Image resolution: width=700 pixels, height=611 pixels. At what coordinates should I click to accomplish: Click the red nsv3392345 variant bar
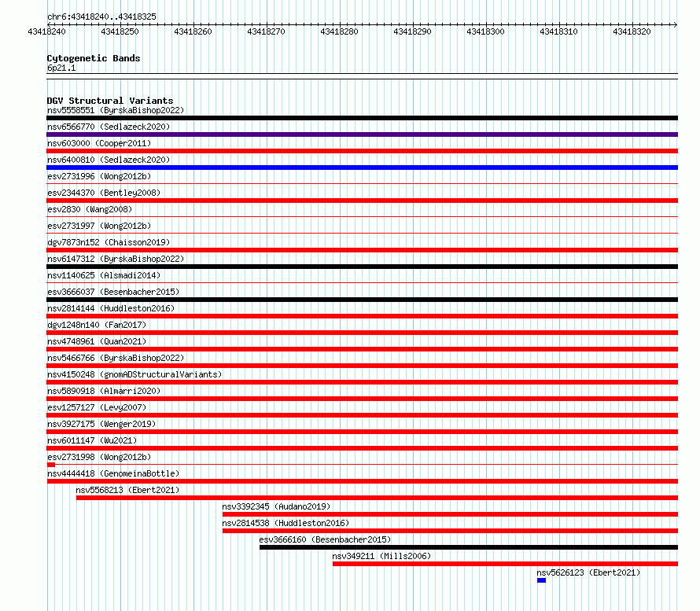pyautogui.click(x=451, y=514)
